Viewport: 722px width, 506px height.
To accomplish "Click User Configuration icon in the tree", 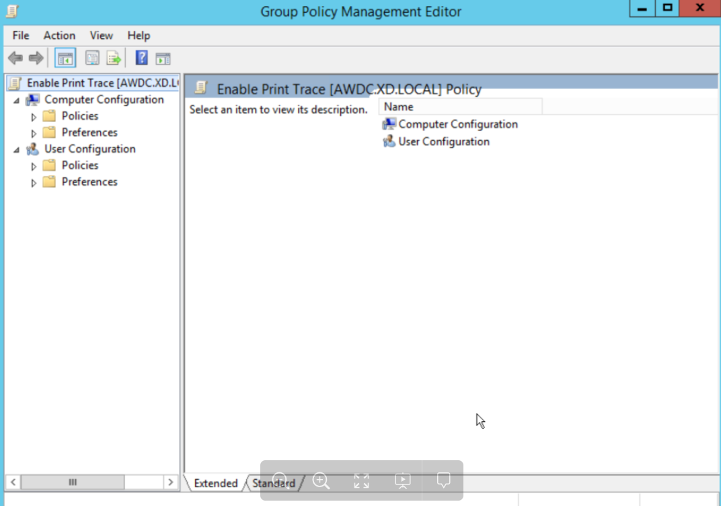I will [x=32, y=149].
